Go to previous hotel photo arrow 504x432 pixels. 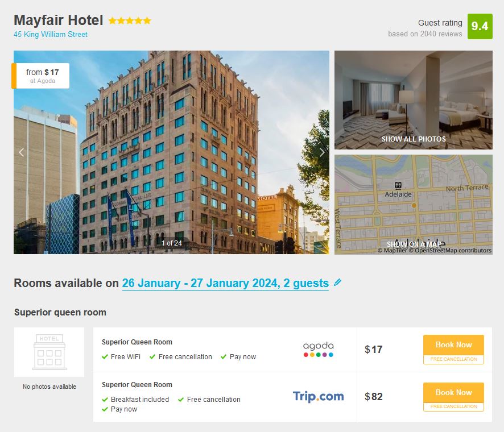pos(22,152)
